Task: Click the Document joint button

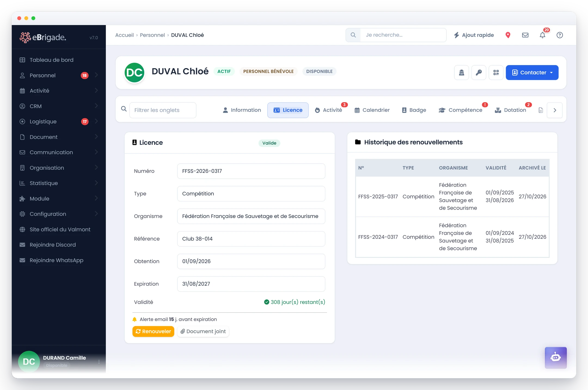Action: tap(203, 331)
